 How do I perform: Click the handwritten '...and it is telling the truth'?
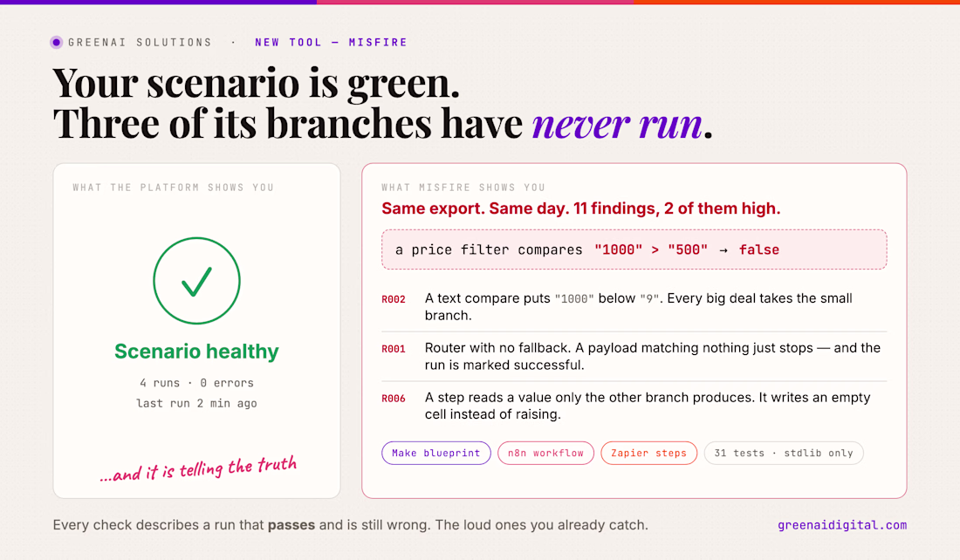[198, 468]
